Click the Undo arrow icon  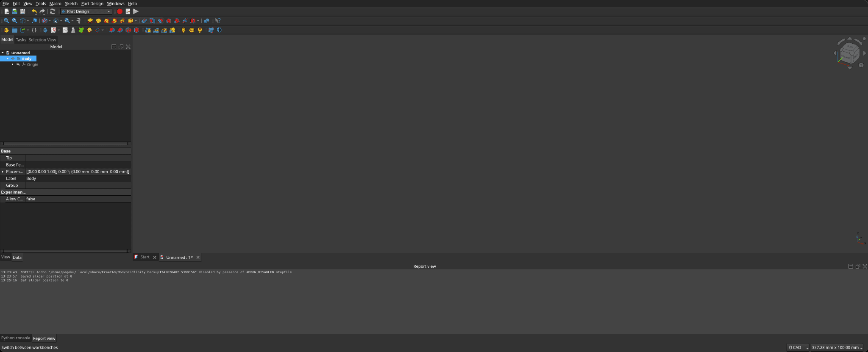click(x=34, y=11)
